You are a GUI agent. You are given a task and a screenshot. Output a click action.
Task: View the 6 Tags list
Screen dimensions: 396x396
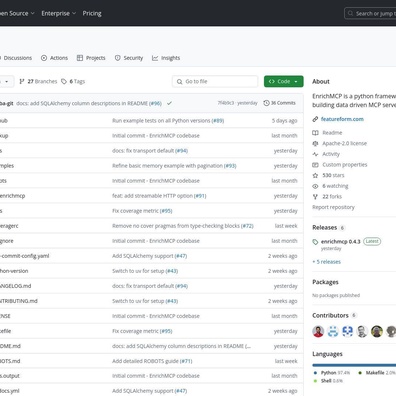tap(73, 81)
